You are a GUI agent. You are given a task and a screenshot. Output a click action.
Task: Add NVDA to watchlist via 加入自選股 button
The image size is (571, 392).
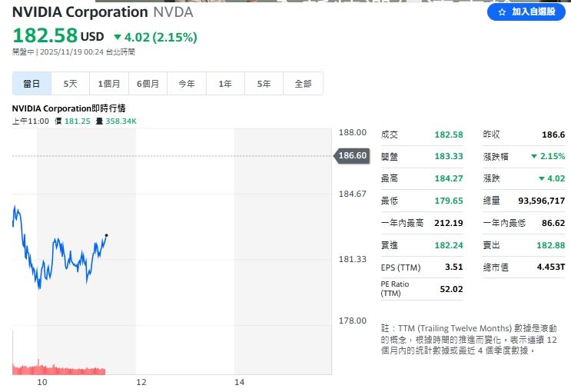pos(526,12)
